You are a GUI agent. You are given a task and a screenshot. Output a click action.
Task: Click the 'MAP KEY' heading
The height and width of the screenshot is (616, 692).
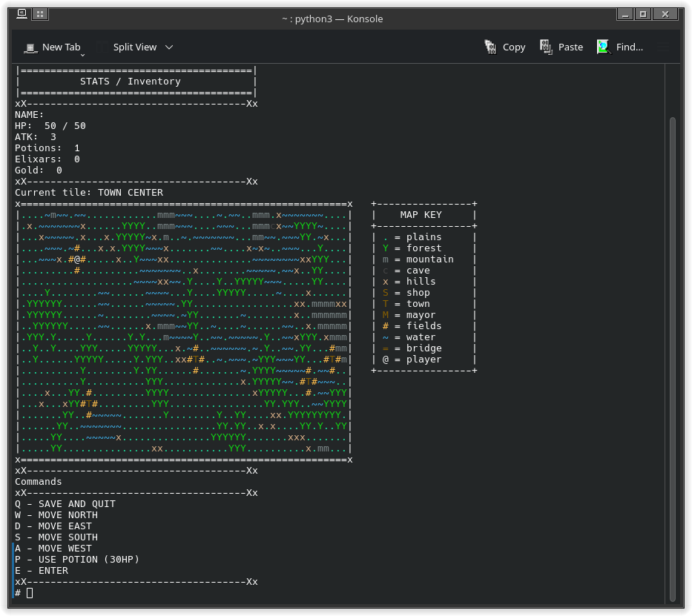pyautogui.click(x=421, y=215)
